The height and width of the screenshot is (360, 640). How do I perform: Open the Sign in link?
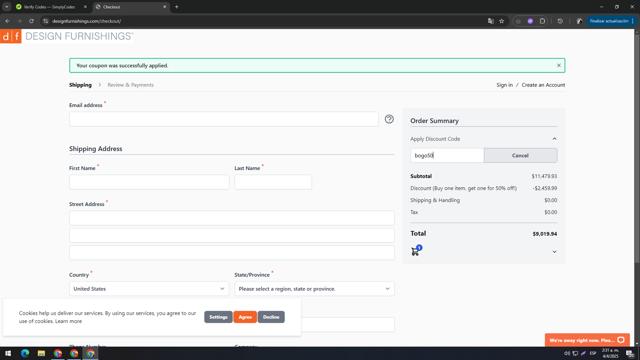pyautogui.click(x=504, y=85)
